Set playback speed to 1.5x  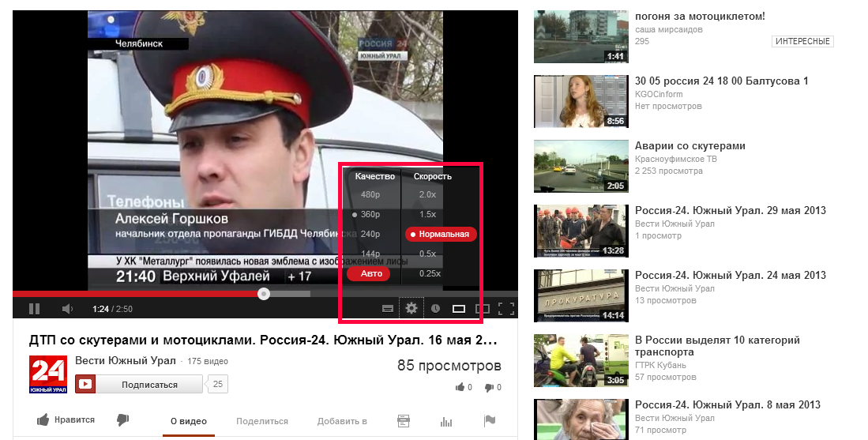click(427, 214)
